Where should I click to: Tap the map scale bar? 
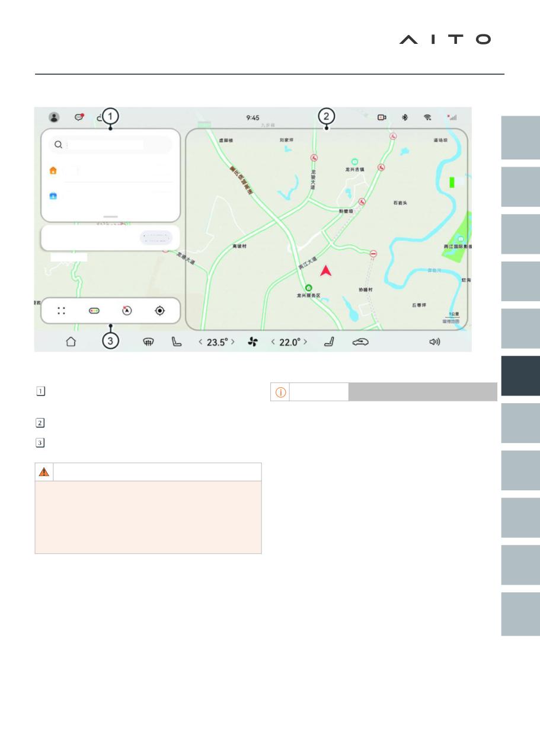(x=455, y=315)
